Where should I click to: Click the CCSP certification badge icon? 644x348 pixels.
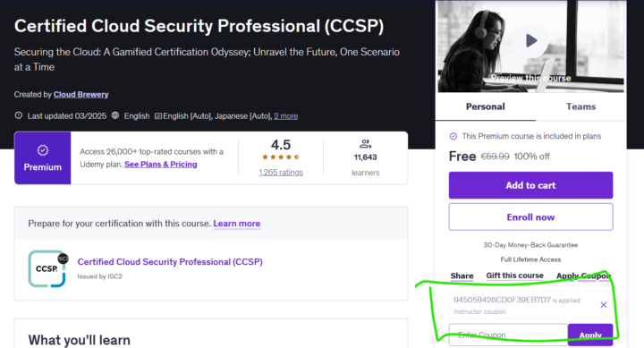click(47, 269)
